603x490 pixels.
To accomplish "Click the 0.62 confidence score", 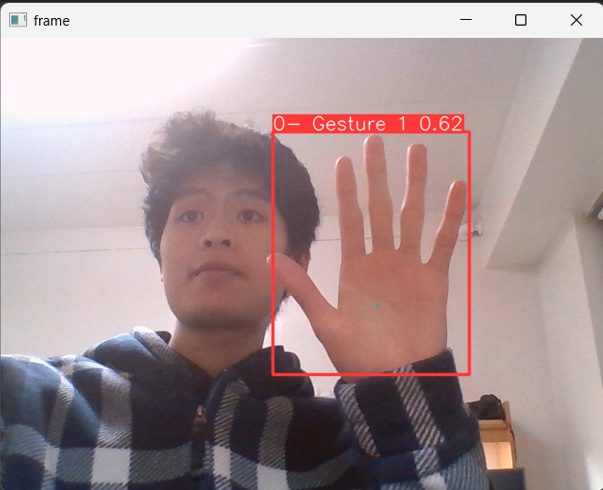I will 440,124.
